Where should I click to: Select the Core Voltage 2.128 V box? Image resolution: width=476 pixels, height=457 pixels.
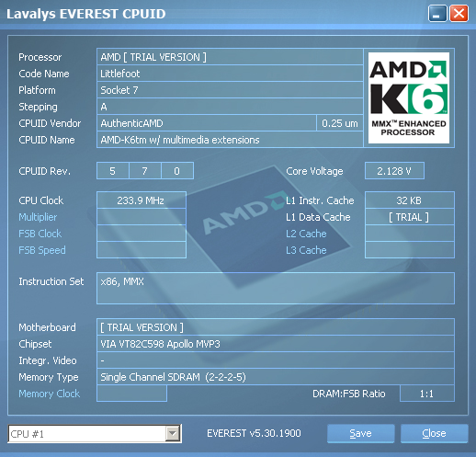394,171
